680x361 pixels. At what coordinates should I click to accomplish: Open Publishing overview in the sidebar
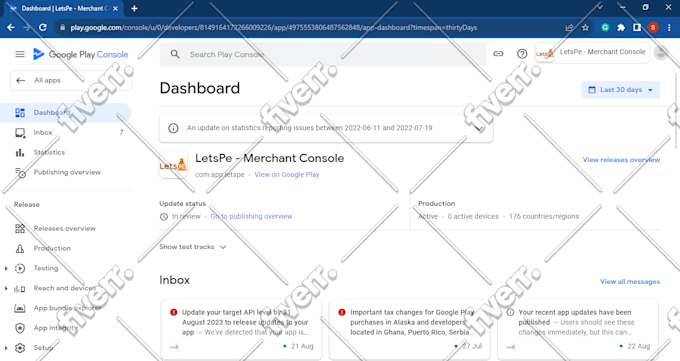tap(65, 172)
